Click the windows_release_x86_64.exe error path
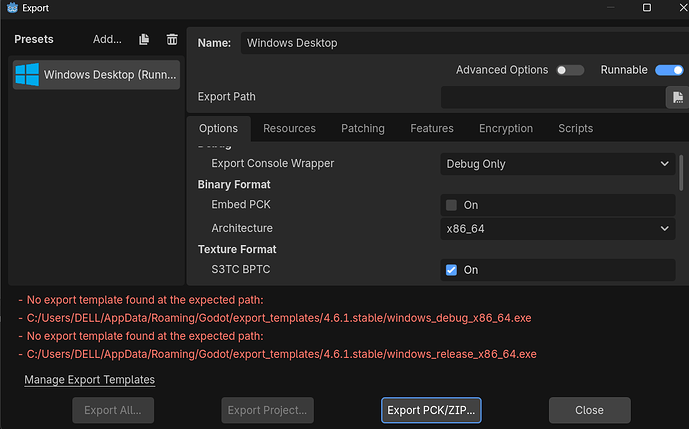This screenshot has height=429, width=689. point(282,354)
